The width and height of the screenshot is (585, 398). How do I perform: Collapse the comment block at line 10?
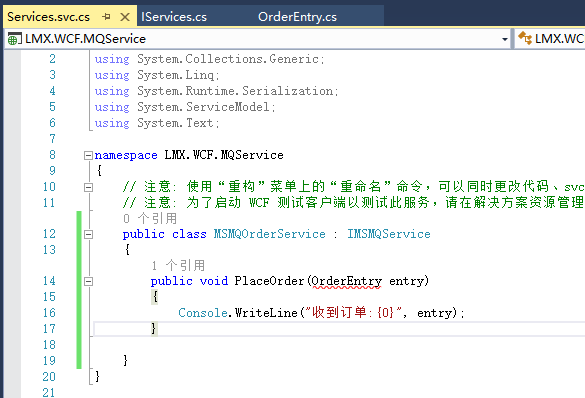88,187
